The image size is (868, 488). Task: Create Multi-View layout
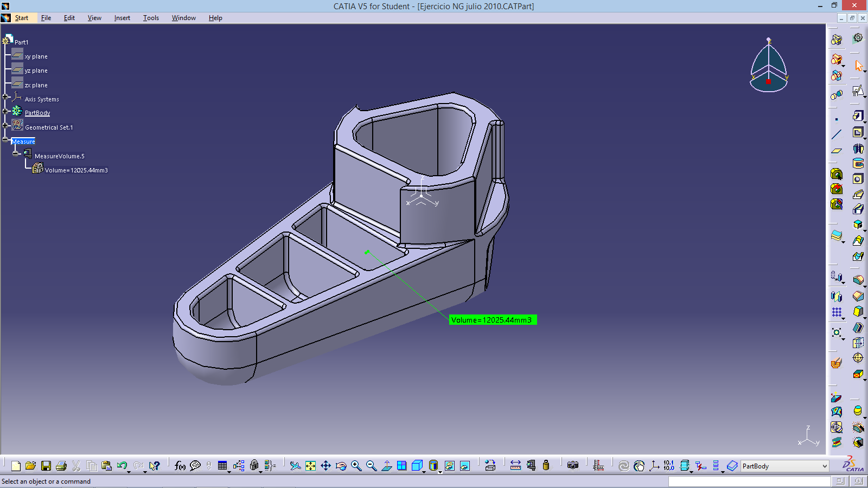point(401,466)
